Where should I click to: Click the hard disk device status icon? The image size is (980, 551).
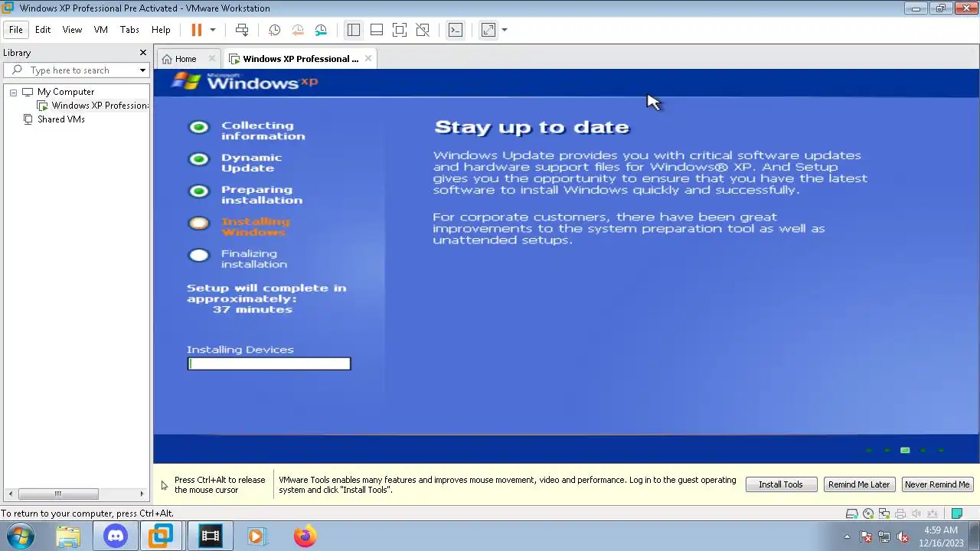click(x=851, y=514)
